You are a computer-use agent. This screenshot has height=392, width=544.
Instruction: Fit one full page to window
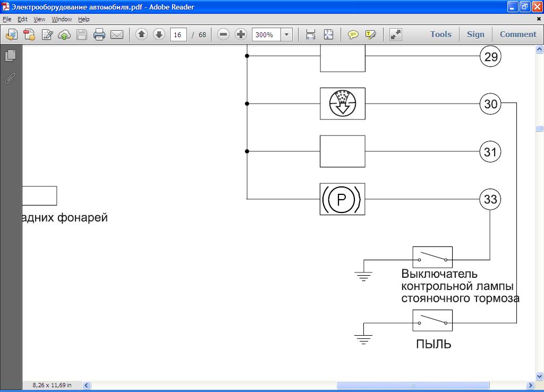point(328,35)
